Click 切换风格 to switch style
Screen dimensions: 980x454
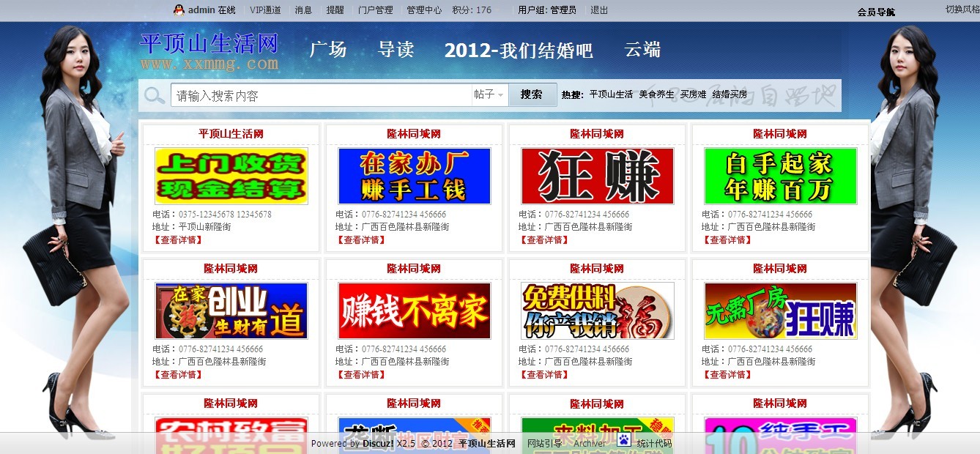coord(962,10)
